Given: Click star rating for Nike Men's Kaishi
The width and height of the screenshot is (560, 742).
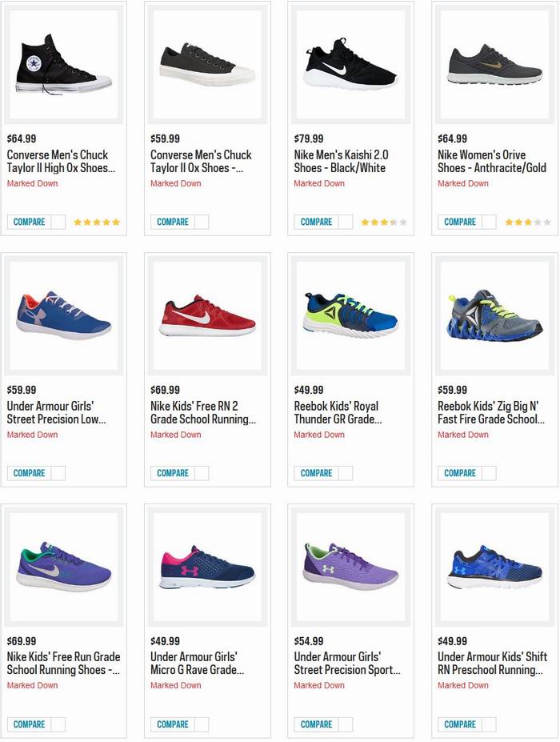Looking at the screenshot, I should pos(384,222).
